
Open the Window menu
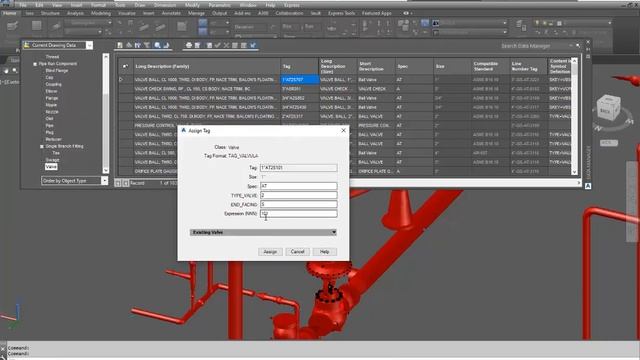(248, 5)
